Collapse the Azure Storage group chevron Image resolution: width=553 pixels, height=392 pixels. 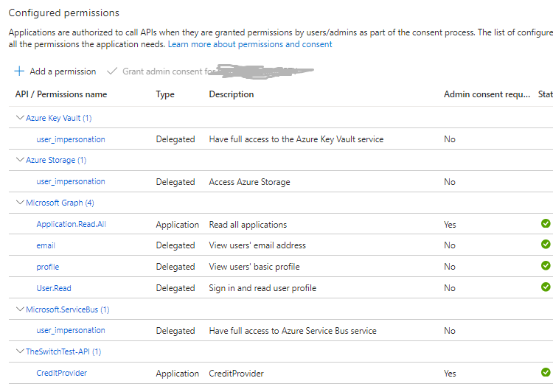(20, 159)
